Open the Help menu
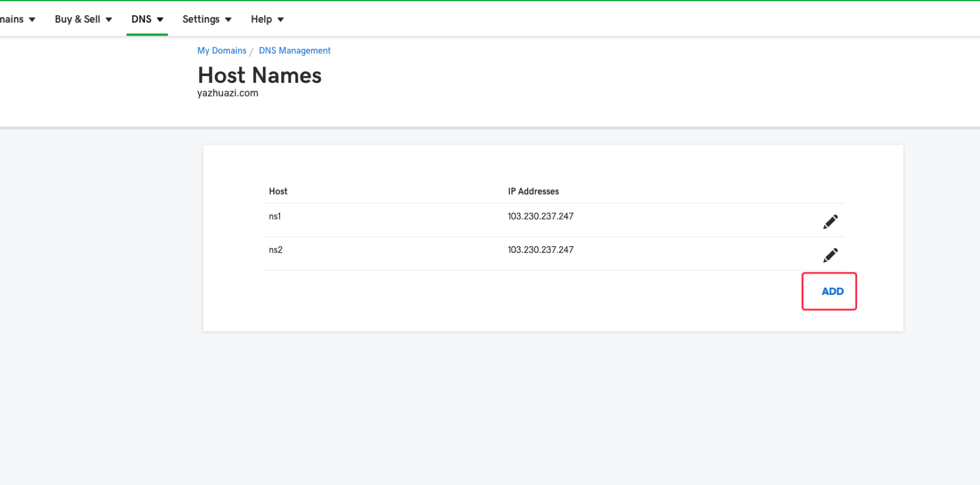This screenshot has width=980, height=485. point(261,19)
